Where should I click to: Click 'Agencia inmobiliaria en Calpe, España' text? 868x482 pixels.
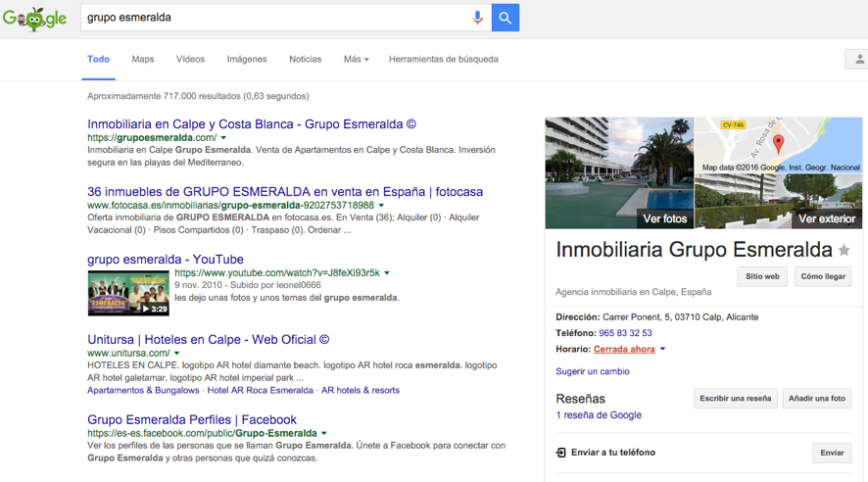pyautogui.click(x=634, y=292)
